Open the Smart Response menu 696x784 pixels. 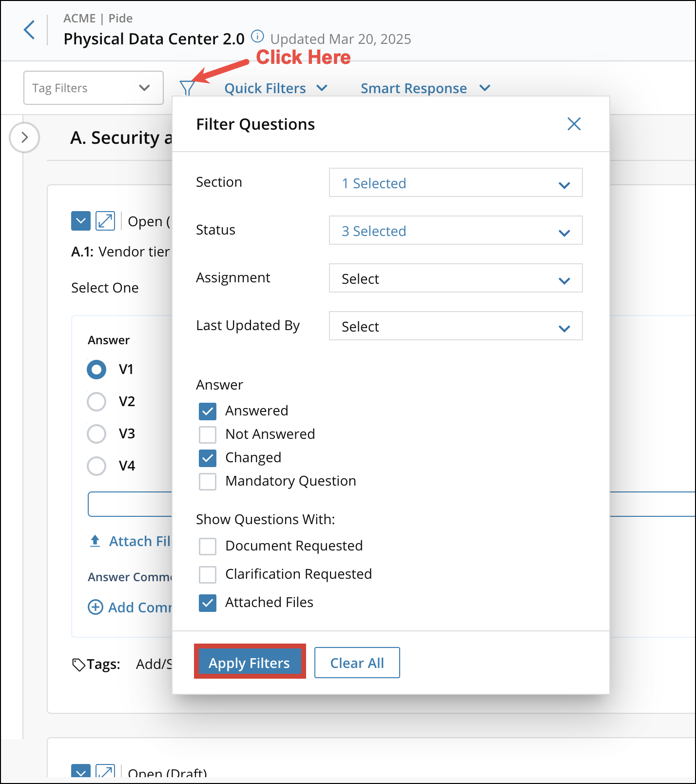pyautogui.click(x=425, y=88)
